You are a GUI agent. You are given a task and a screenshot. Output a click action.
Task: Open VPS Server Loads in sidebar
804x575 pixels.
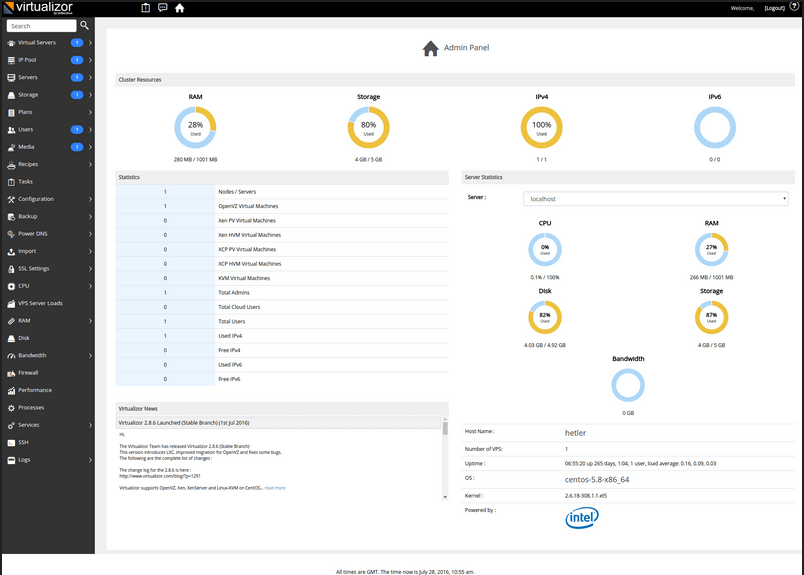coord(40,303)
